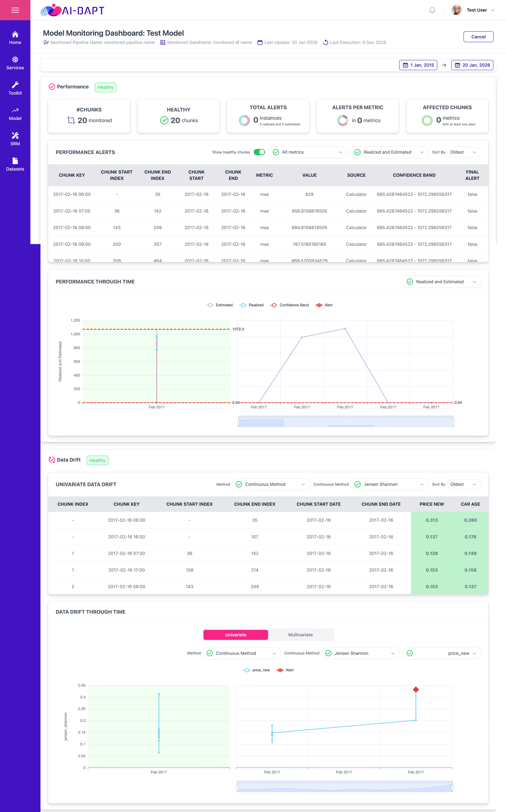Click the Last Execution refresh icon

tap(326, 42)
